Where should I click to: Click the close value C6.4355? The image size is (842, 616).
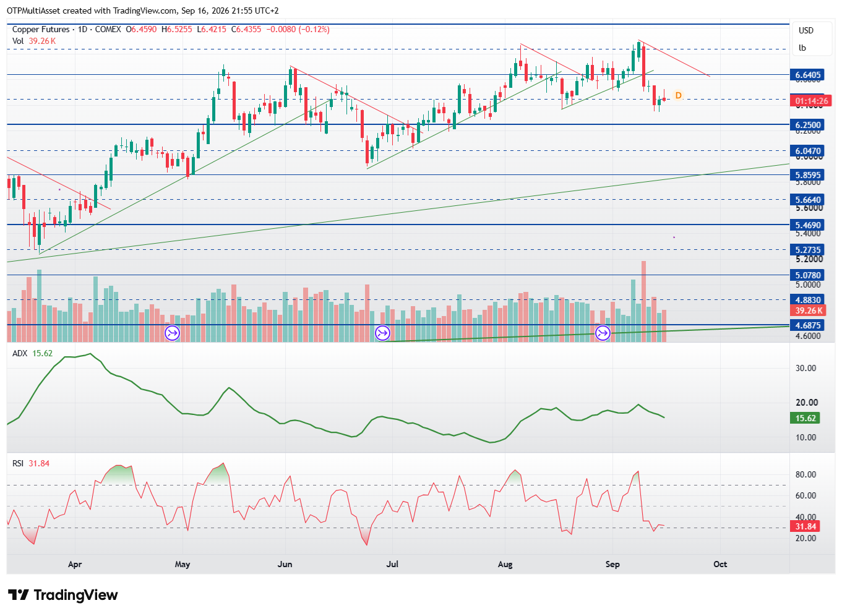point(246,29)
